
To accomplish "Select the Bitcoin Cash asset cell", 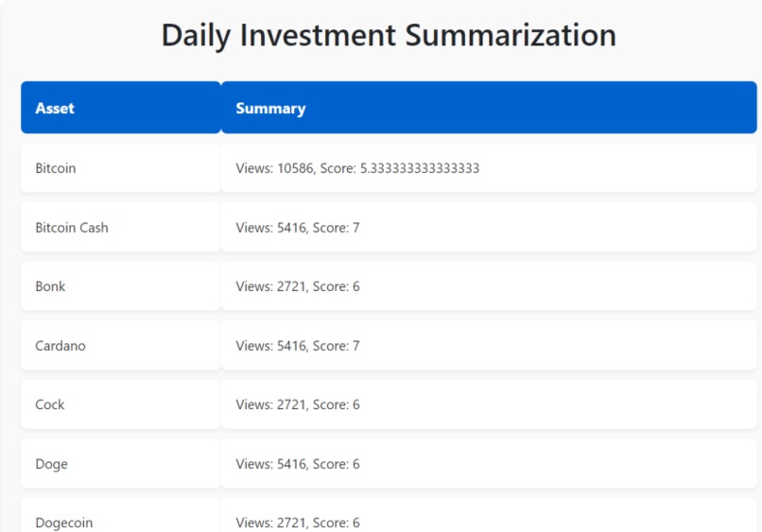I will click(121, 228).
